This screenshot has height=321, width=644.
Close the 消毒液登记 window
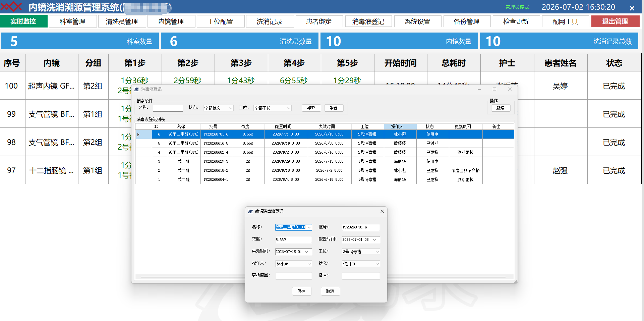tap(510, 89)
